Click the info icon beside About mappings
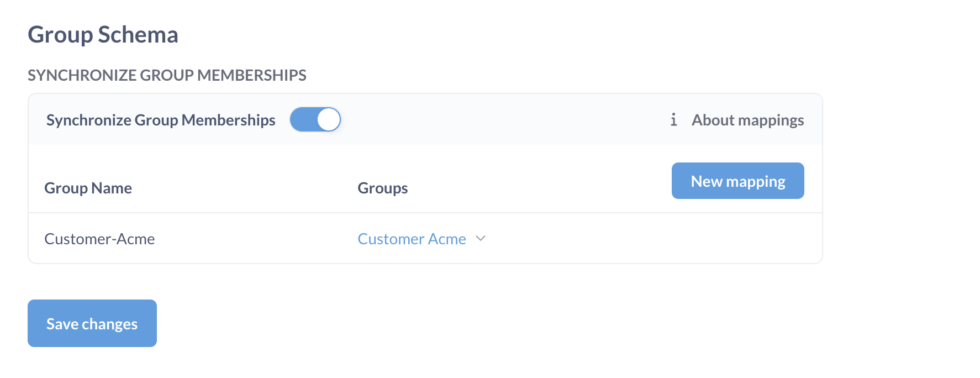 674,119
